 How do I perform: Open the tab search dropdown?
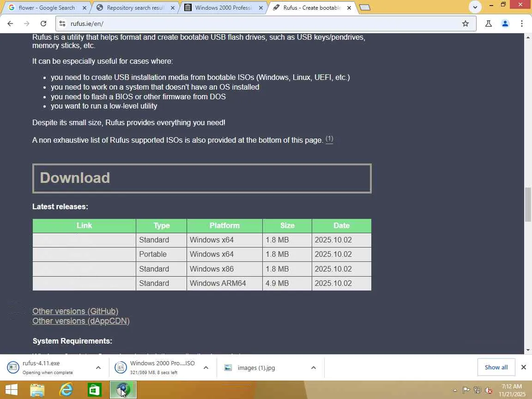click(475, 7)
